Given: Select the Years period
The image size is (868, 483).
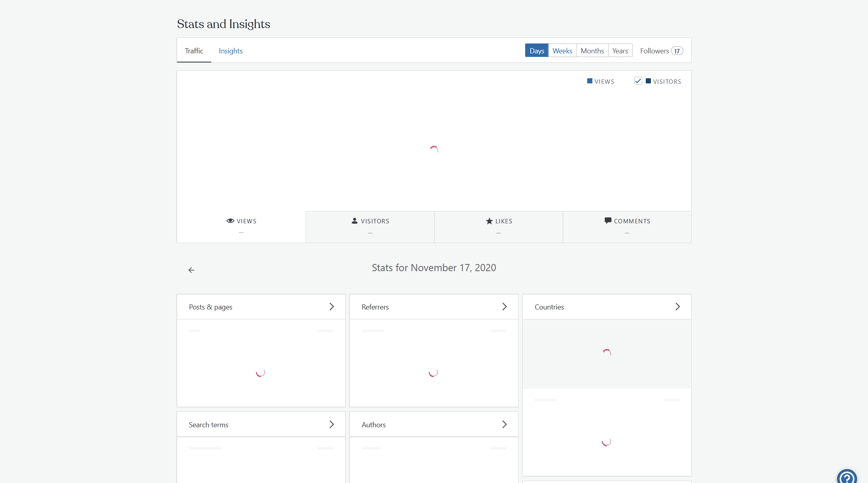Looking at the screenshot, I should [620, 51].
